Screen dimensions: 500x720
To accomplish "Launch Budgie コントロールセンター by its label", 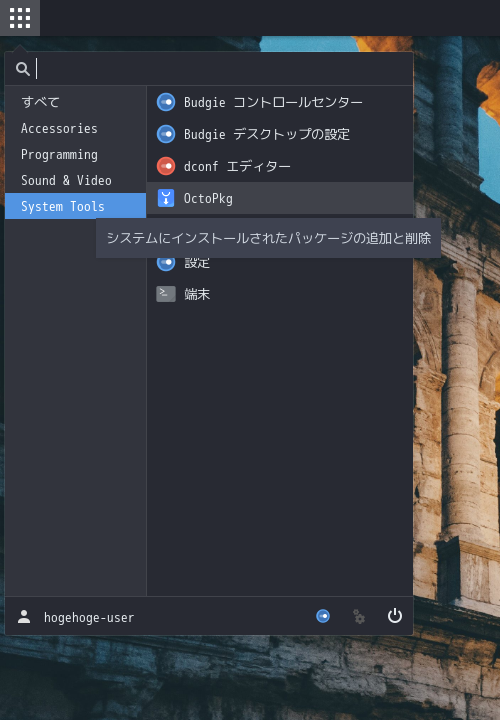I will tap(273, 102).
